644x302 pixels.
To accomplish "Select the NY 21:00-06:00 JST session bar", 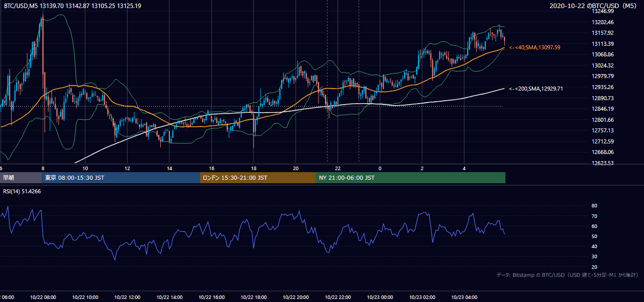I will [411, 178].
